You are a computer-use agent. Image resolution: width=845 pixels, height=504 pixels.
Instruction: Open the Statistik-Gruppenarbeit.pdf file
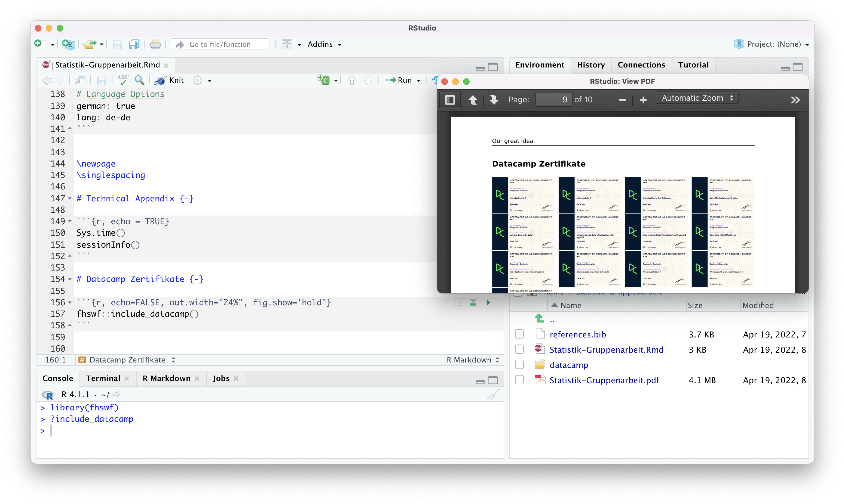click(x=604, y=380)
